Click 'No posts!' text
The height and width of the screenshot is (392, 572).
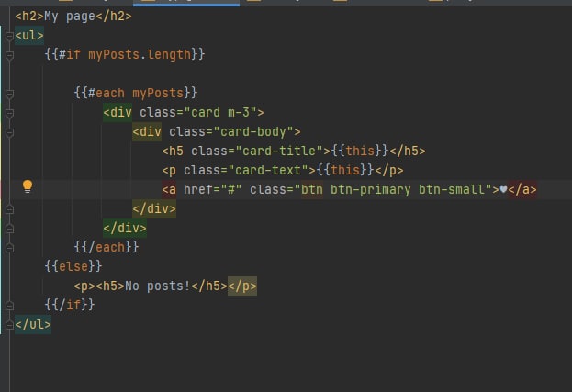pos(158,286)
